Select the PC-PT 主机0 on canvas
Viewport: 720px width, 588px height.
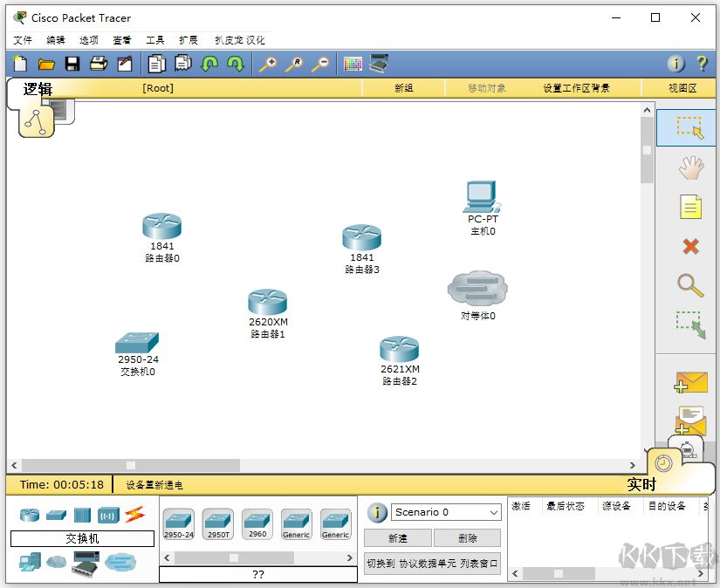point(482,196)
